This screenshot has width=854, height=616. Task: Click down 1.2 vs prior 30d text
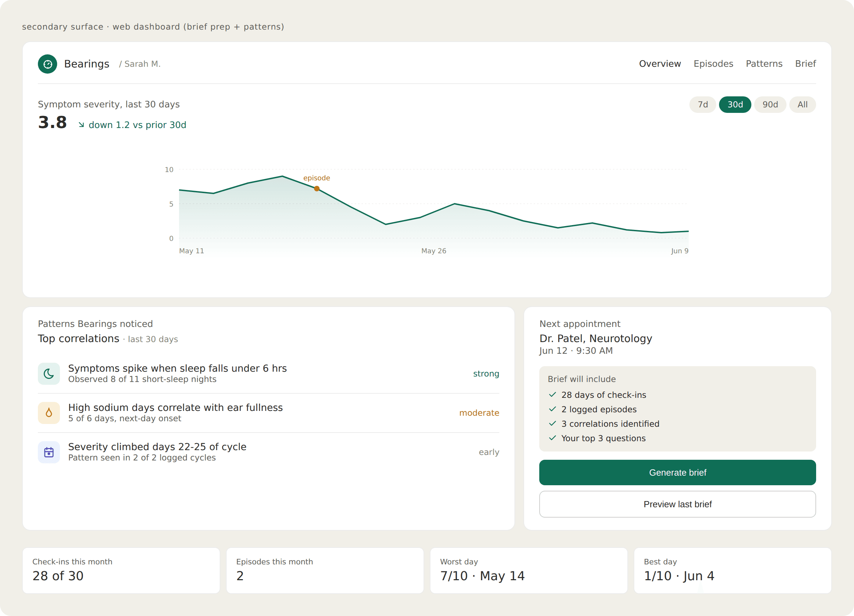pyautogui.click(x=137, y=125)
